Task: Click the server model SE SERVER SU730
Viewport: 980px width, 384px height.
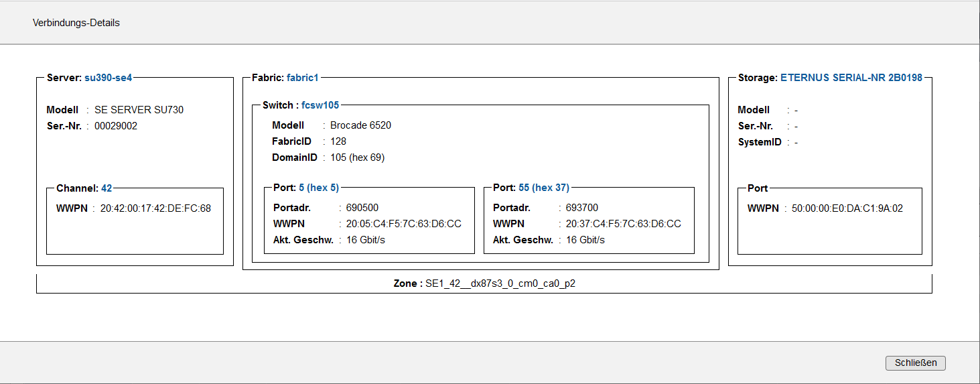Action: pos(139,110)
